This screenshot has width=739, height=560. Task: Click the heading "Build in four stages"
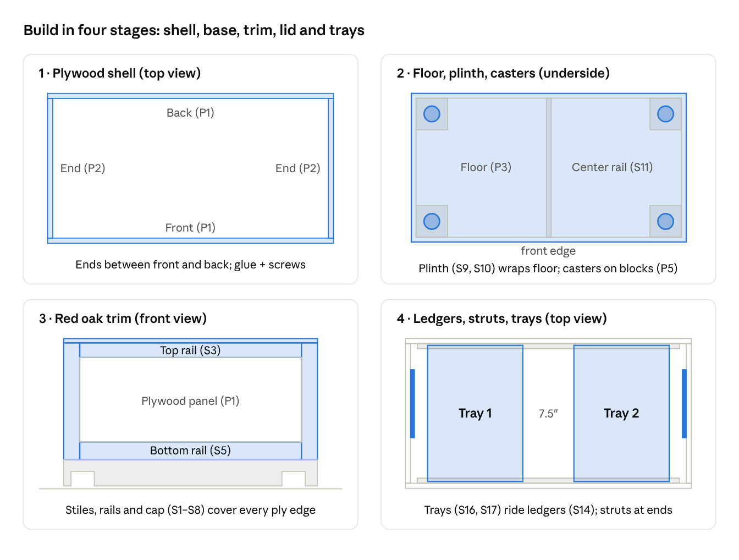[x=194, y=30]
